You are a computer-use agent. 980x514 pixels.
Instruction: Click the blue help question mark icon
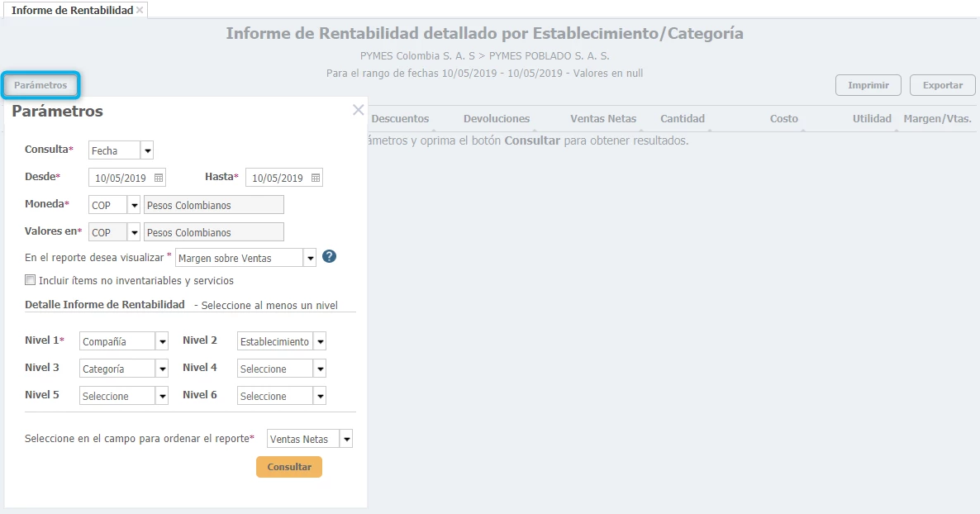pos(329,257)
